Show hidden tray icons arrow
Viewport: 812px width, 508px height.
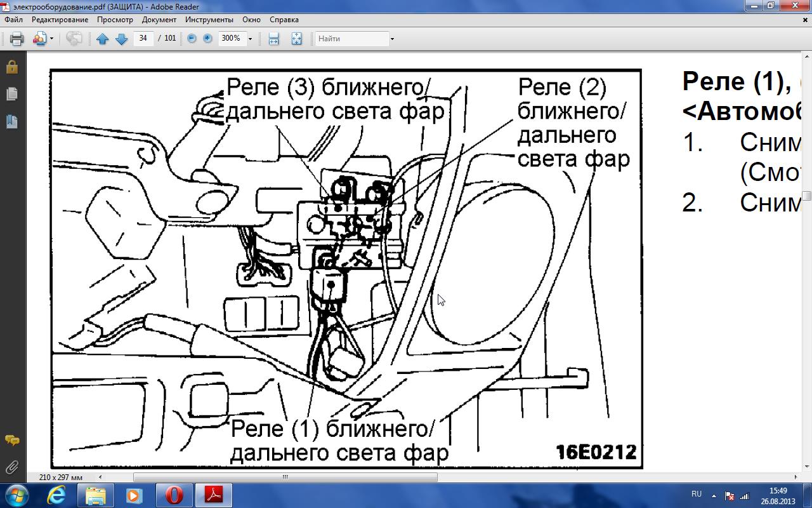coord(714,496)
